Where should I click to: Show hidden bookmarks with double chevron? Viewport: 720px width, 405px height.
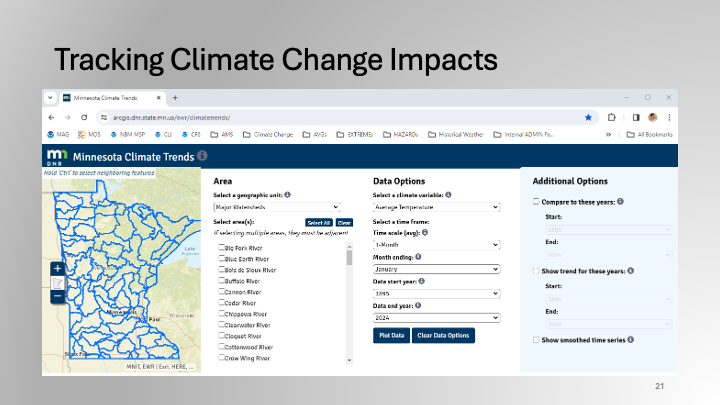(x=608, y=135)
